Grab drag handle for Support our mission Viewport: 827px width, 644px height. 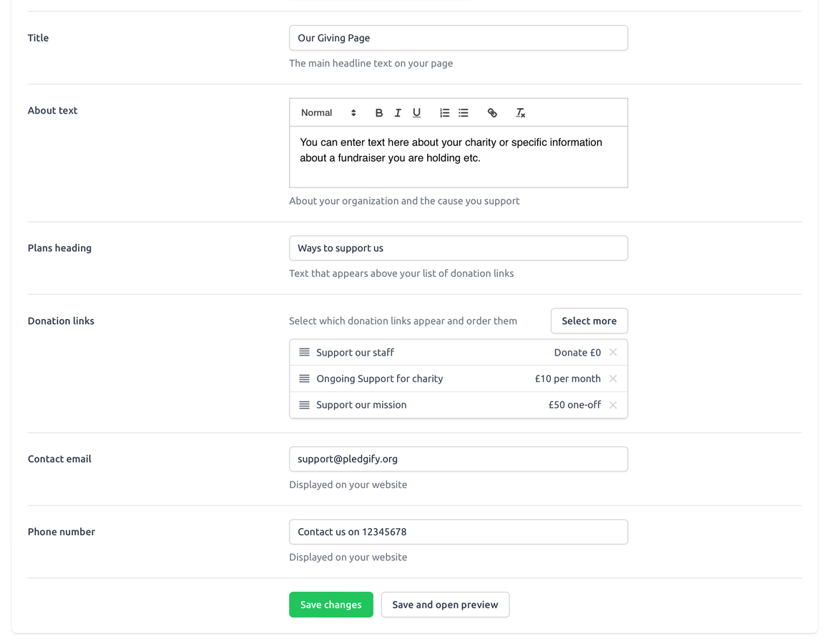(x=304, y=405)
